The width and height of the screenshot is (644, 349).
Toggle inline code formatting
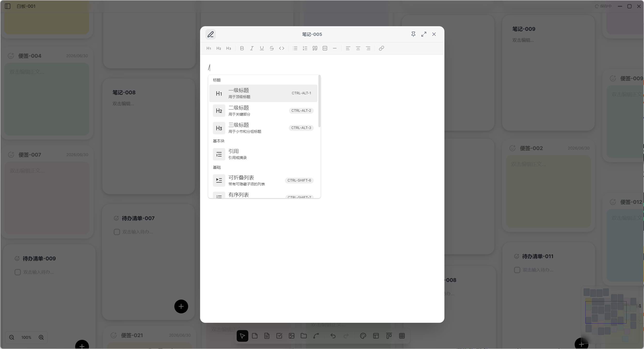pos(282,48)
